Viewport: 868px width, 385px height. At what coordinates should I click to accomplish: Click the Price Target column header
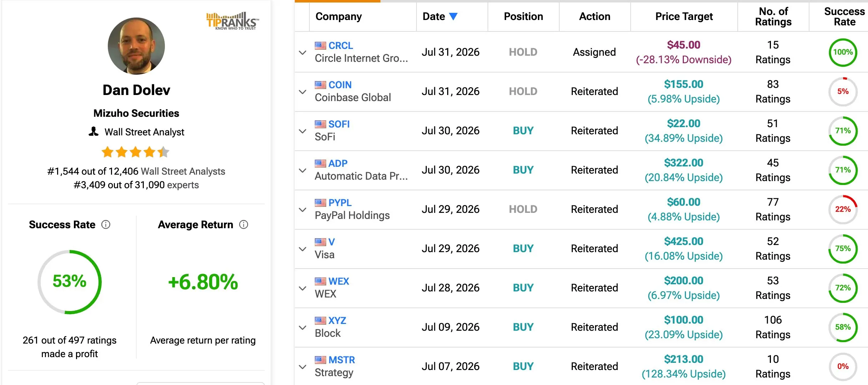pyautogui.click(x=684, y=16)
